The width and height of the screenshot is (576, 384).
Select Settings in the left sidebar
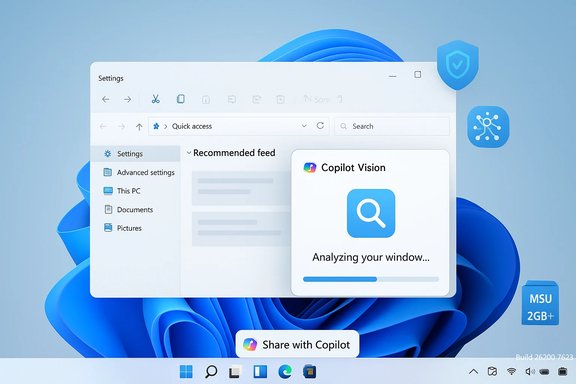(135, 154)
